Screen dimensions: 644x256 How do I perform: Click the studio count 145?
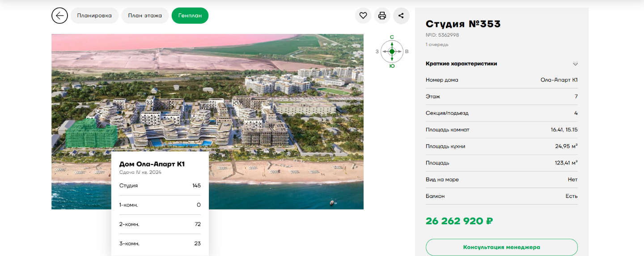(x=196, y=185)
